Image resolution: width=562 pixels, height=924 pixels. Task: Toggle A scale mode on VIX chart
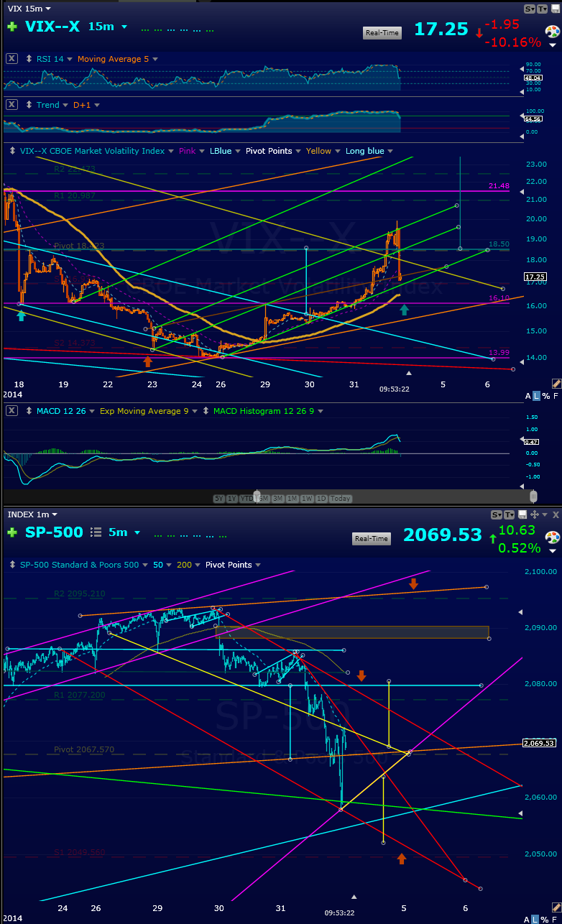click(x=528, y=396)
